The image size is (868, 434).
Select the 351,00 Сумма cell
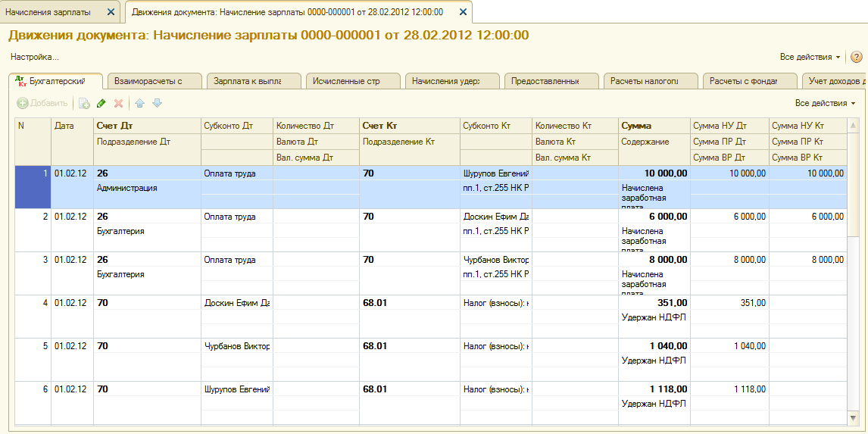[x=654, y=303]
